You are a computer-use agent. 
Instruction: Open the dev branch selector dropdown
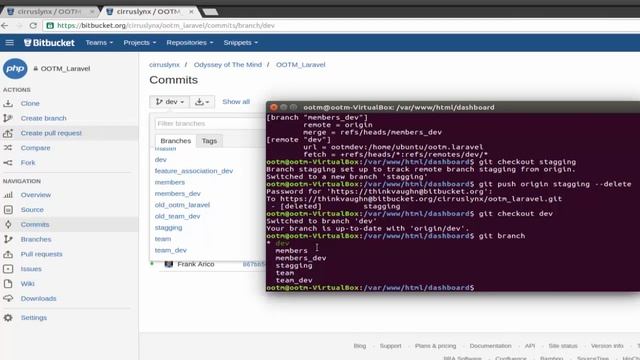pos(169,102)
